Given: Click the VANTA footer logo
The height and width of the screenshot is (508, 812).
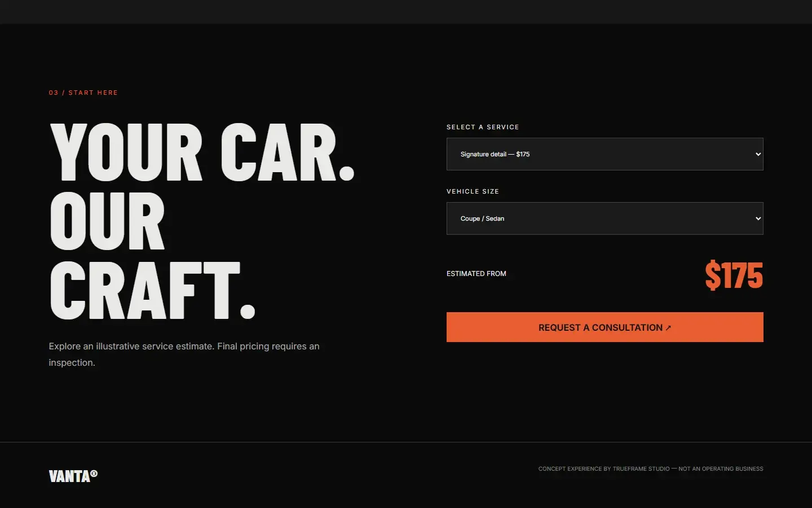Looking at the screenshot, I should tap(73, 476).
